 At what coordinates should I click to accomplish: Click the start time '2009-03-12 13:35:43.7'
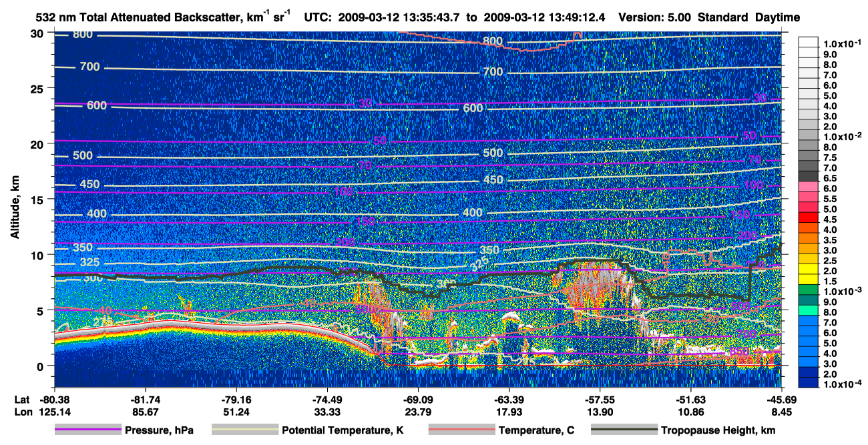[399, 17]
